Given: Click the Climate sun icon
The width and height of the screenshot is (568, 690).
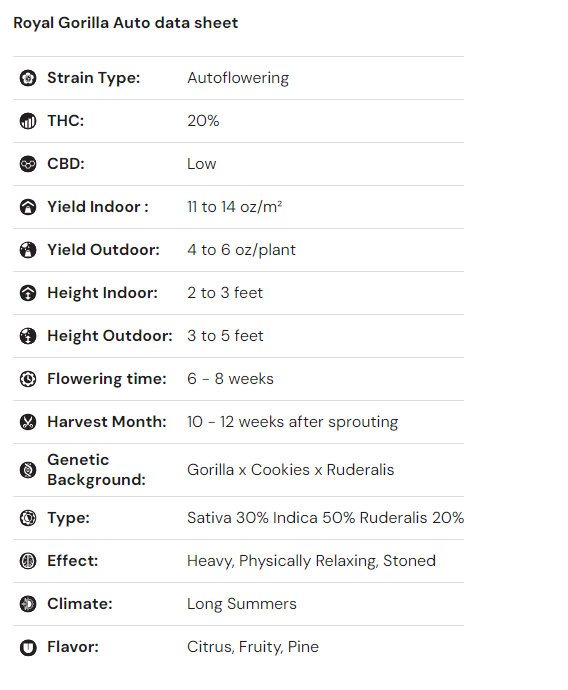Looking at the screenshot, I should [28, 604].
